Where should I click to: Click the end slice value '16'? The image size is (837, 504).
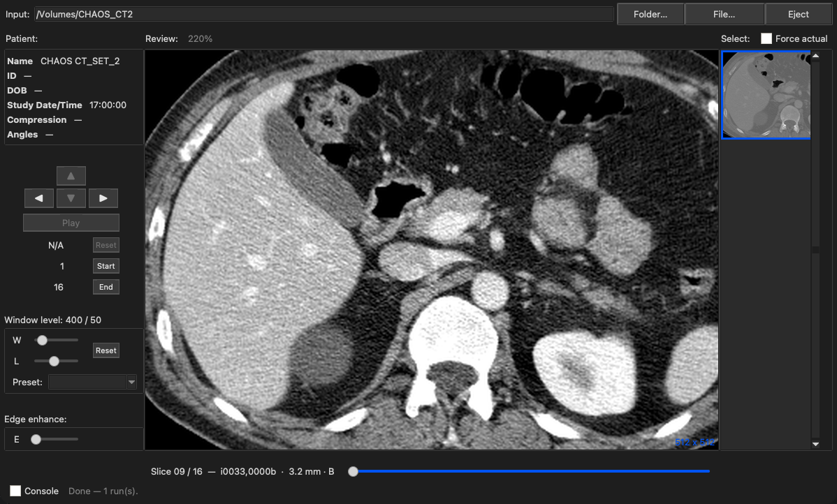[x=58, y=287]
